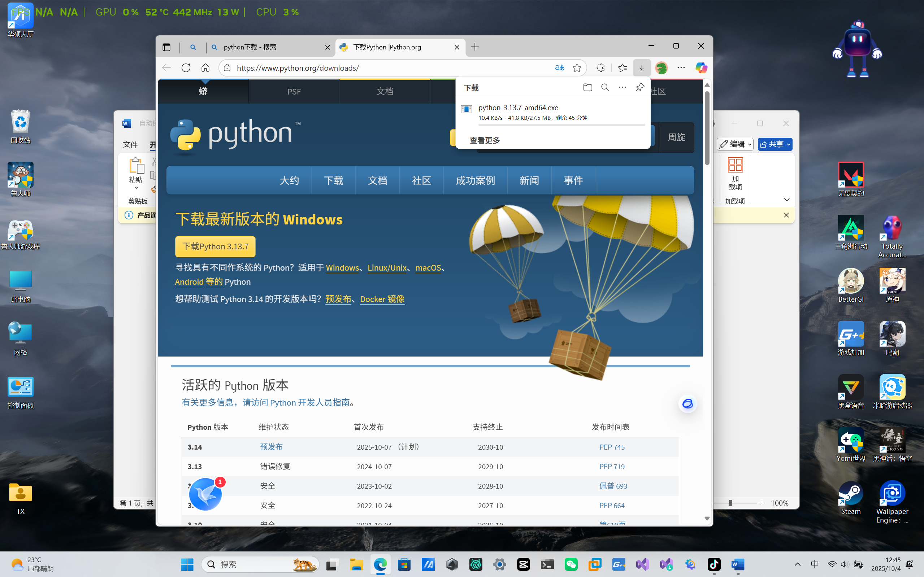Image resolution: width=924 pixels, height=577 pixels.
Task: Open the Favorites list icon
Action: 622,67
